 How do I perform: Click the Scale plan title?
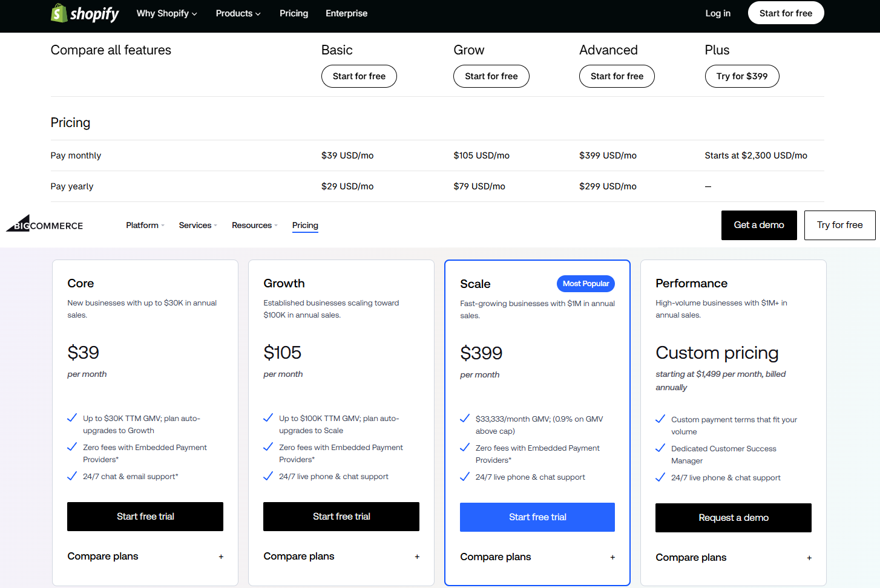click(475, 284)
